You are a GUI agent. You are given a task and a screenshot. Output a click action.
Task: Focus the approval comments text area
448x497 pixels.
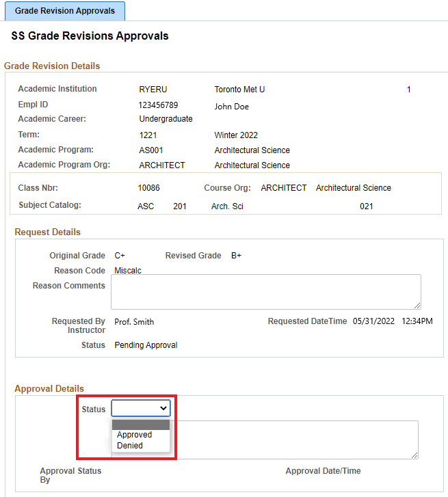tap(294, 439)
